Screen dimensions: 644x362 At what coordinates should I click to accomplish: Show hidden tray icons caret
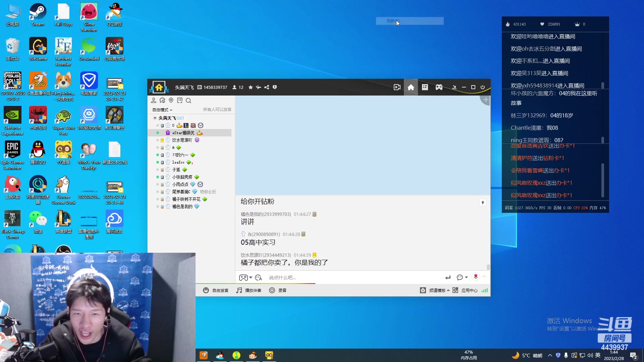(550, 355)
